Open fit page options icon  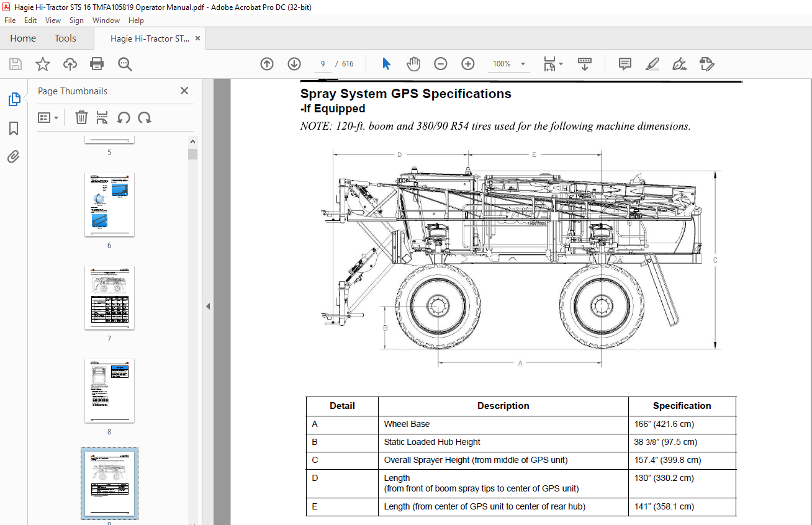click(x=553, y=64)
